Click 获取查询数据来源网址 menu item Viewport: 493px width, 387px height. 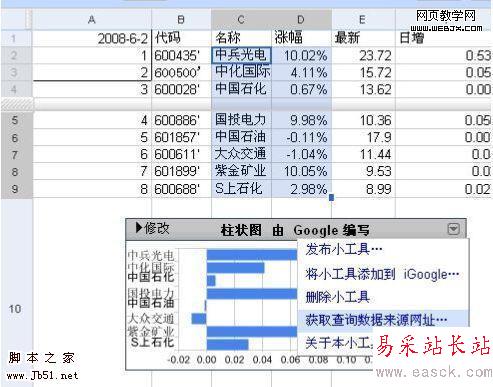(383, 320)
